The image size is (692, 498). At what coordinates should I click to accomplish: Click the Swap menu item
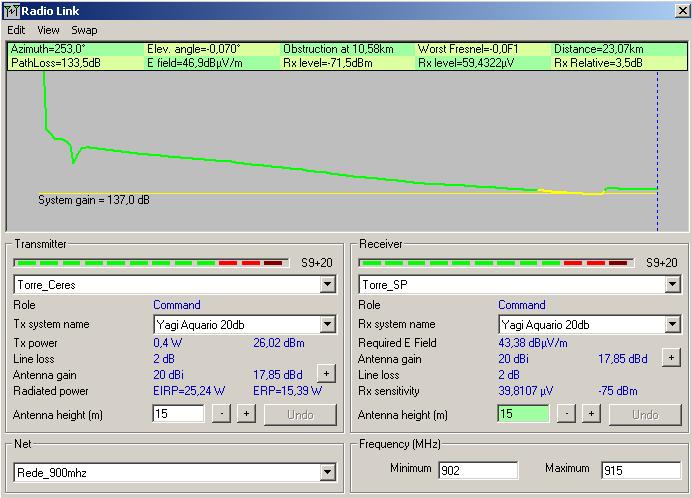[x=84, y=30]
